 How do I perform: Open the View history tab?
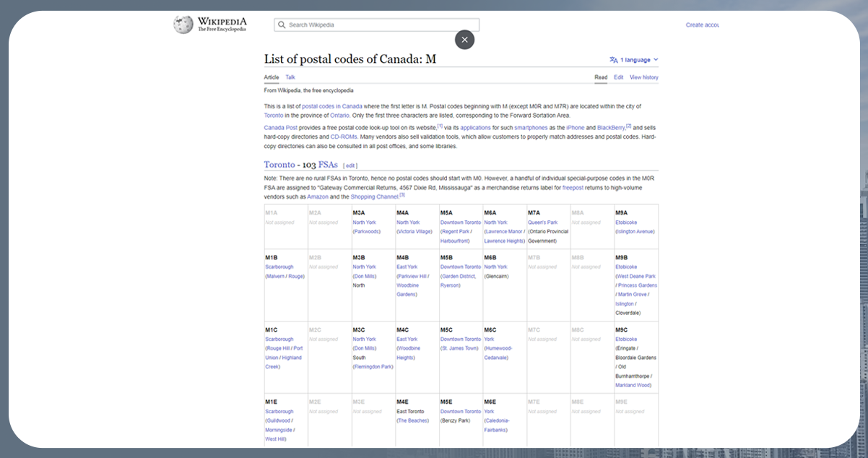click(643, 77)
